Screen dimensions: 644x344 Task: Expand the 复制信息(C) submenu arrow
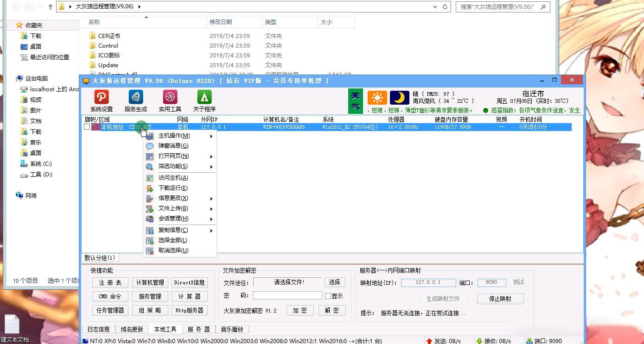pyautogui.click(x=211, y=231)
